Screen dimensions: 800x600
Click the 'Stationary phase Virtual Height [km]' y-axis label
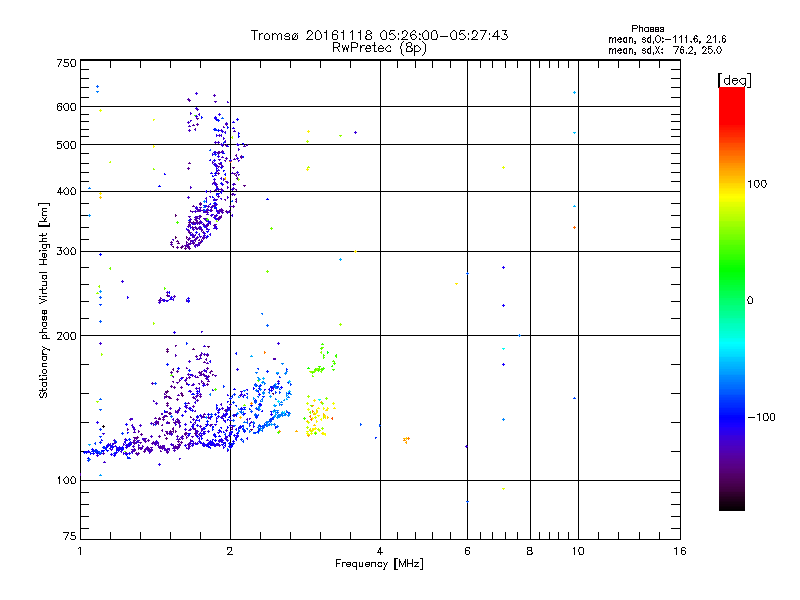pyautogui.click(x=44, y=300)
